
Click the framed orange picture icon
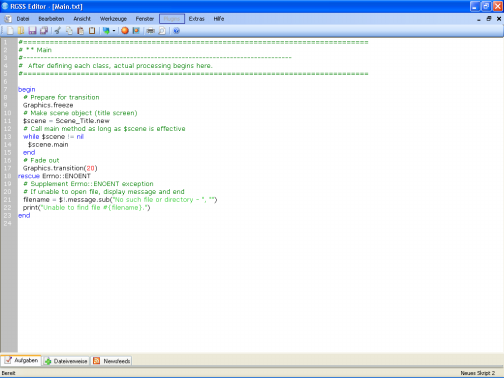tap(136, 31)
